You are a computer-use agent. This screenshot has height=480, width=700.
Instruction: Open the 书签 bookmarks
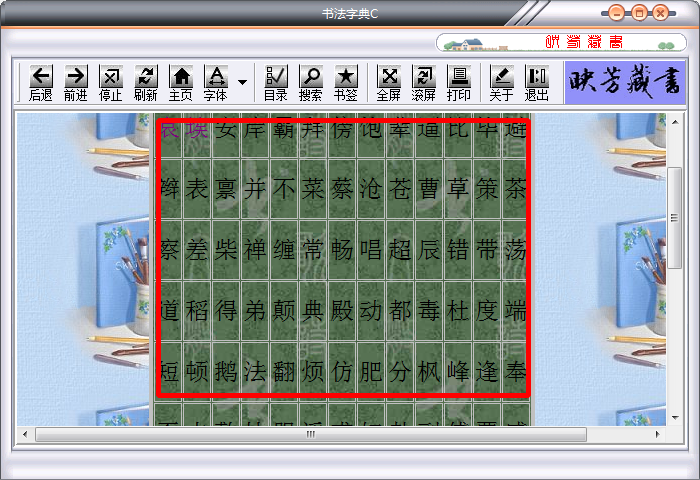click(x=346, y=83)
